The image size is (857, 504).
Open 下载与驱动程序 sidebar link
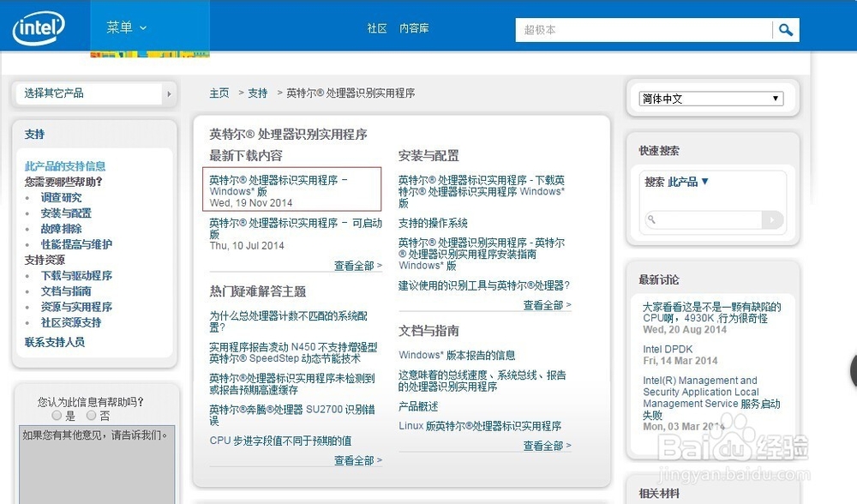click(x=76, y=275)
